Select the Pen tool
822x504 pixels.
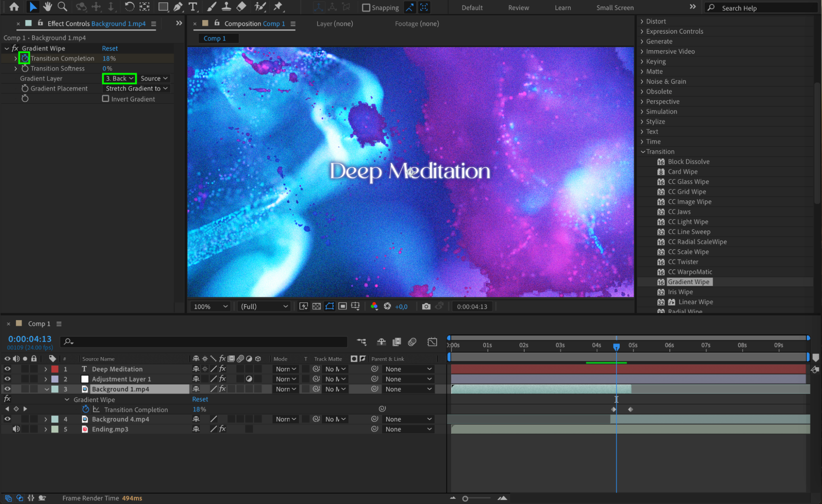point(178,7)
